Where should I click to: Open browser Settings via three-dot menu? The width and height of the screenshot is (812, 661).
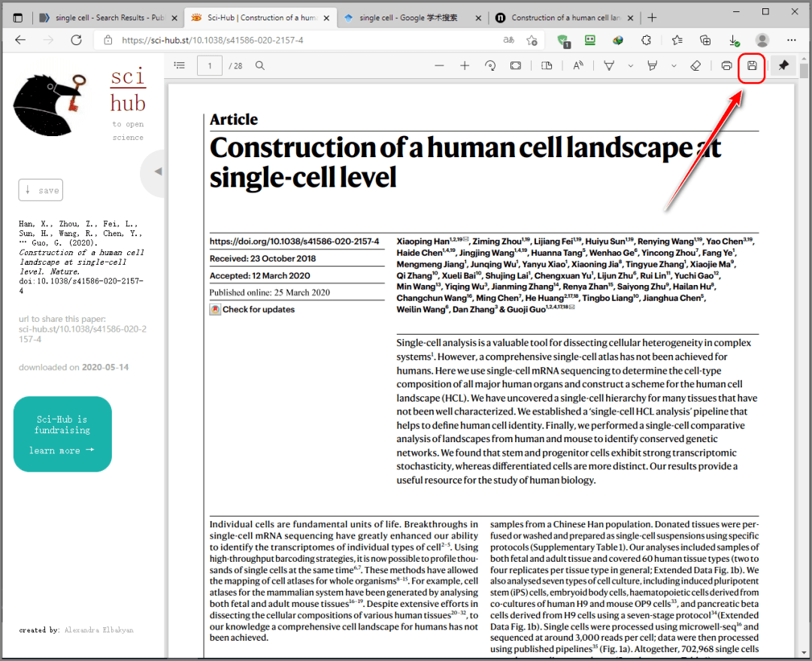point(792,41)
